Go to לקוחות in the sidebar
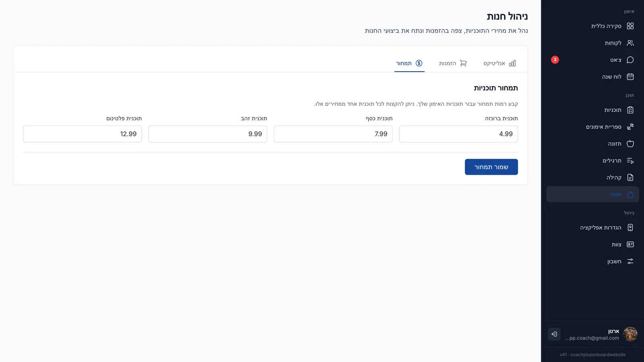This screenshot has width=644, height=362. point(592,43)
